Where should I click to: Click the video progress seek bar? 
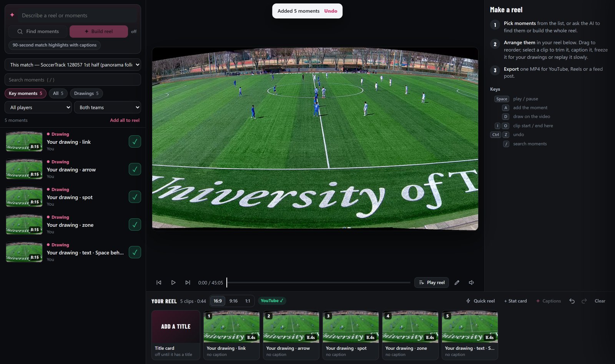[318, 283]
